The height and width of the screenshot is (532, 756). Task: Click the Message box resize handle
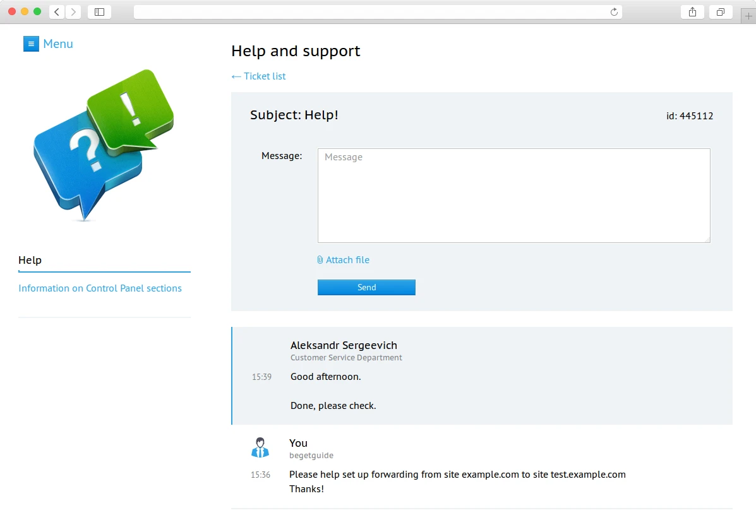707,239
